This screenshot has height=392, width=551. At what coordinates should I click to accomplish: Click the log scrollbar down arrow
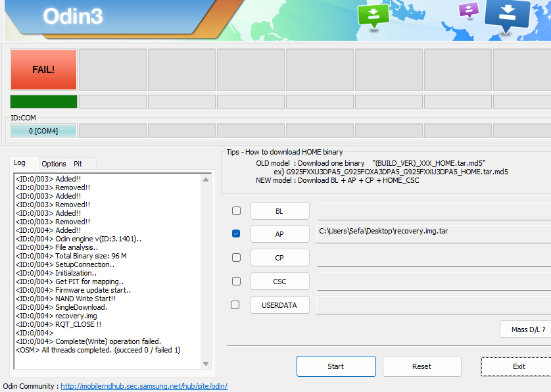coord(206,364)
